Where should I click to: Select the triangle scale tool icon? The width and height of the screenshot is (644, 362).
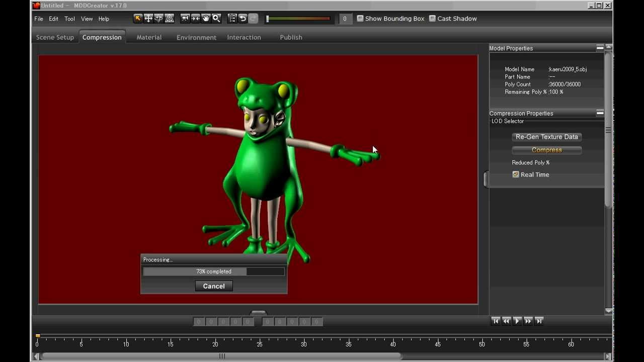click(x=170, y=19)
